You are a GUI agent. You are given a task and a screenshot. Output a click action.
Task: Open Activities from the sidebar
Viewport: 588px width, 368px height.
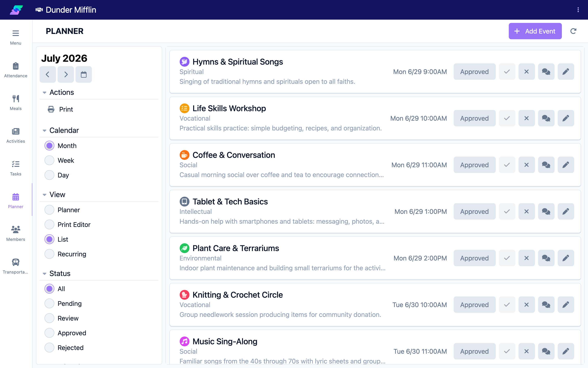[x=16, y=136]
